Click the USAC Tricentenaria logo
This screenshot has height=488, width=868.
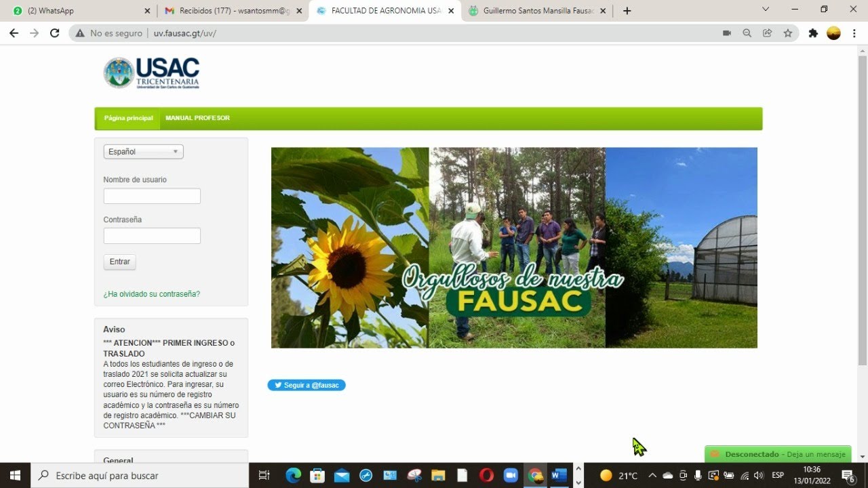[x=152, y=73]
